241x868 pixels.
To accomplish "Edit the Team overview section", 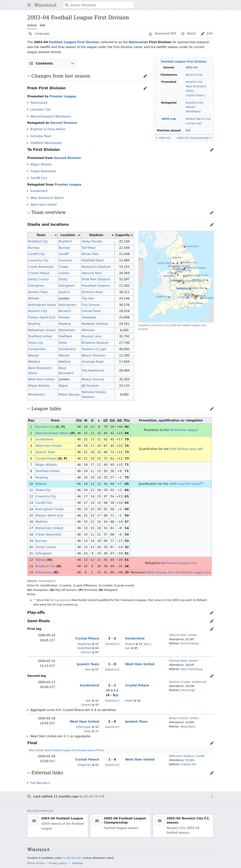I will pyautogui.click(x=212, y=213).
